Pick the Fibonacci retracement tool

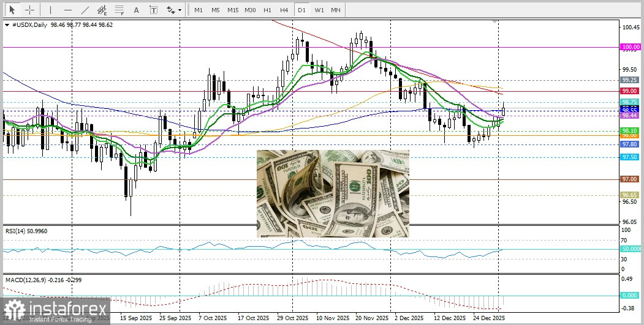click(x=119, y=10)
